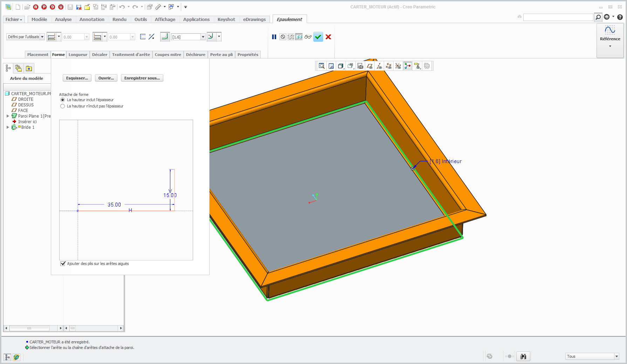
Task: Click the red U icon in quick access toolbar
Action: (61, 7)
